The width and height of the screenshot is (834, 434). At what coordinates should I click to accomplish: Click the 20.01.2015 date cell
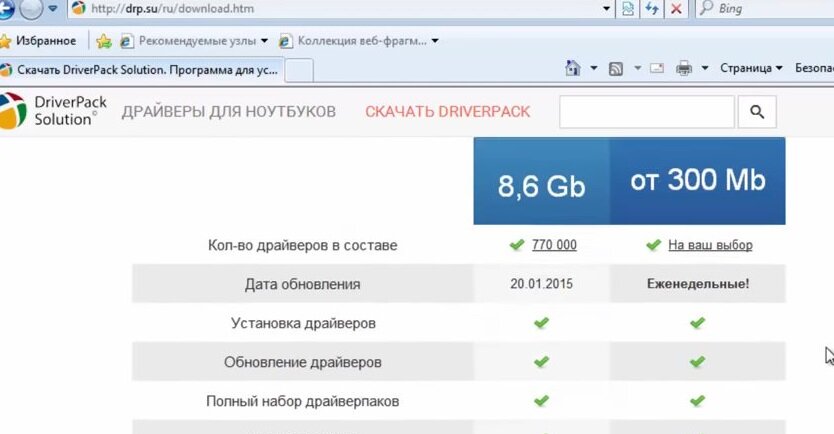(x=541, y=283)
